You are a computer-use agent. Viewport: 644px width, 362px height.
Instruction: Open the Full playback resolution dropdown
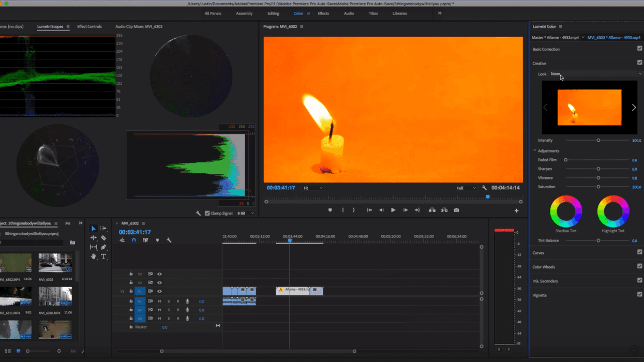[x=466, y=188]
